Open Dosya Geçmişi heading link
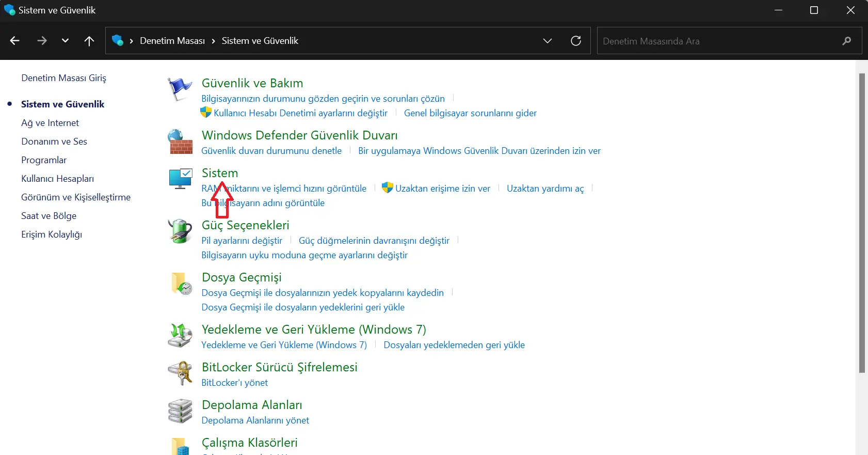The width and height of the screenshot is (868, 455). click(x=242, y=277)
